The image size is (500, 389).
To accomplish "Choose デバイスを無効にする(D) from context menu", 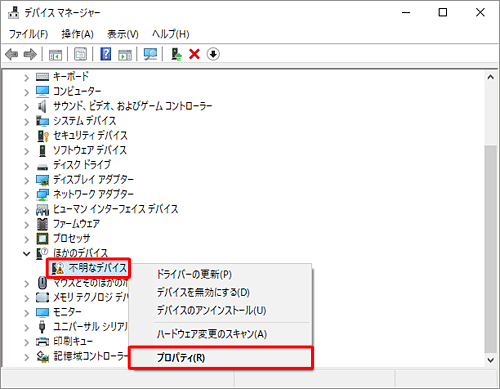I will point(220,292).
